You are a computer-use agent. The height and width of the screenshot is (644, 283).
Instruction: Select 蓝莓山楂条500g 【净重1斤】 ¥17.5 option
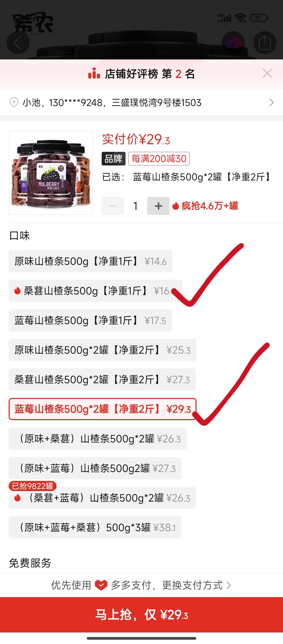click(x=90, y=320)
